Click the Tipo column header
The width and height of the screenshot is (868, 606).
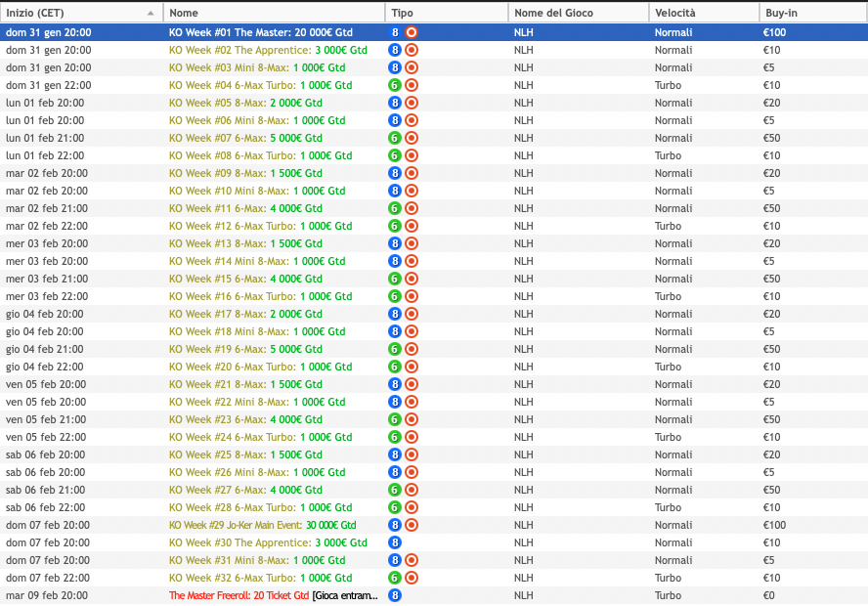click(447, 13)
